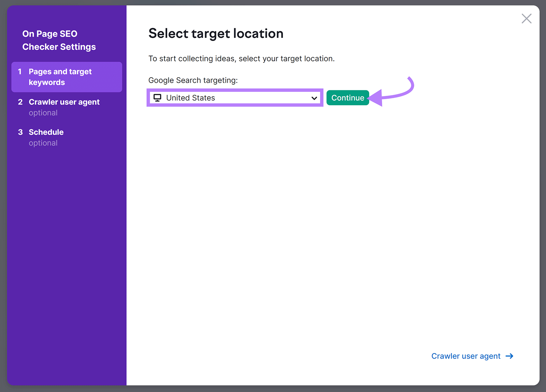Click the Select target location title

[215, 33]
